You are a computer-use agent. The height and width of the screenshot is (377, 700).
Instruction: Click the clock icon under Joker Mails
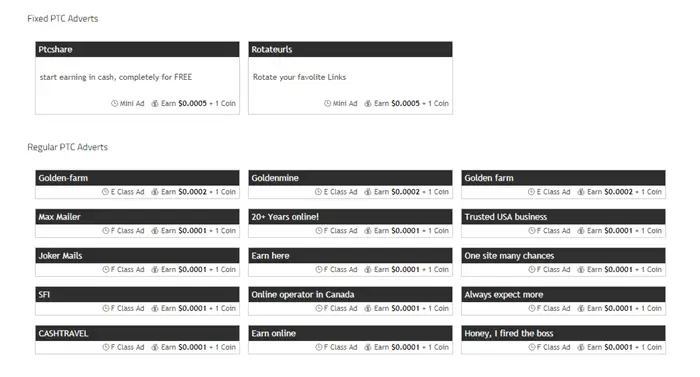pos(106,269)
